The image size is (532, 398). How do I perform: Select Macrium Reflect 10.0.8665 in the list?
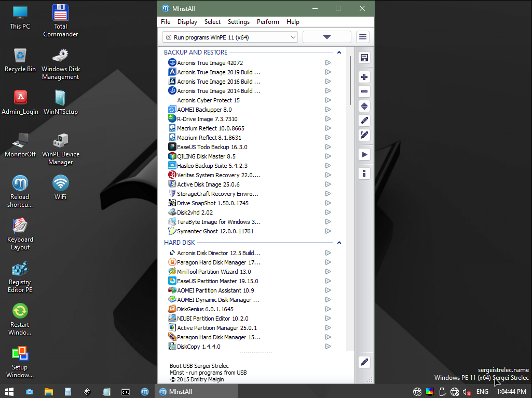tap(210, 128)
